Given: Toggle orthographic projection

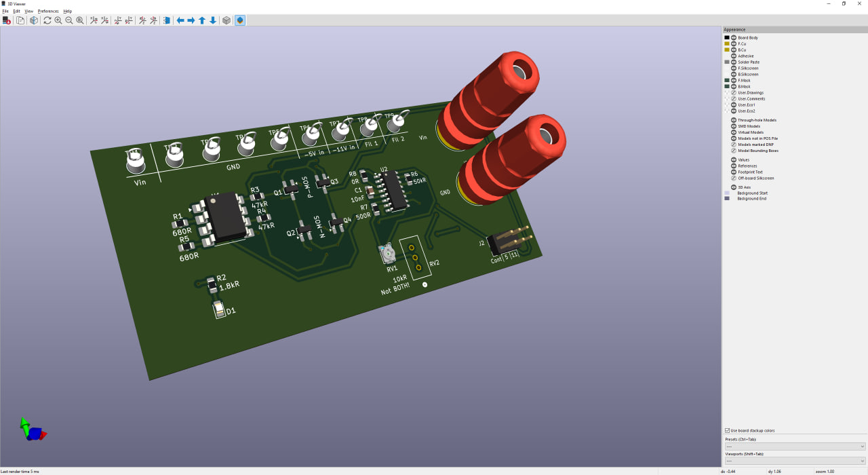Looking at the screenshot, I should [226, 20].
